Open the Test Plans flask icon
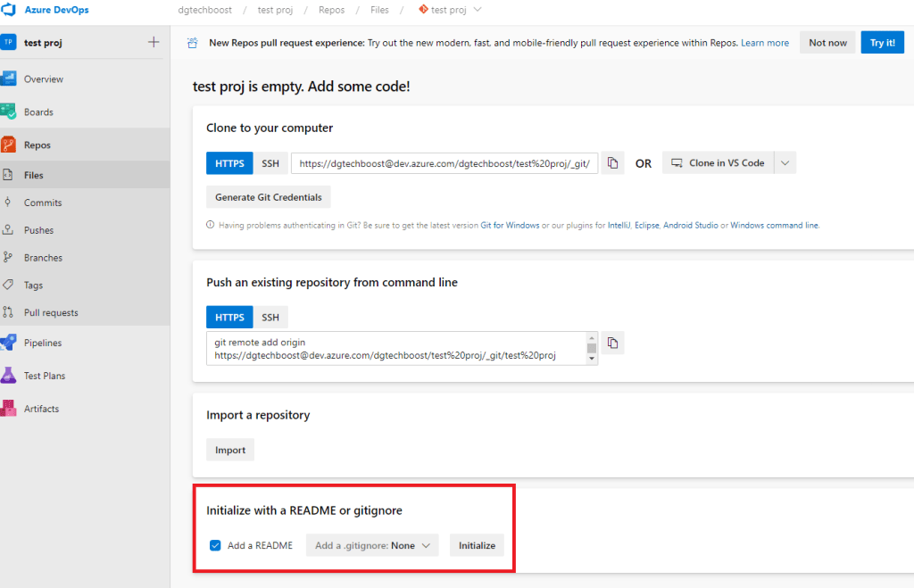This screenshot has height=588, width=914. pos(9,376)
